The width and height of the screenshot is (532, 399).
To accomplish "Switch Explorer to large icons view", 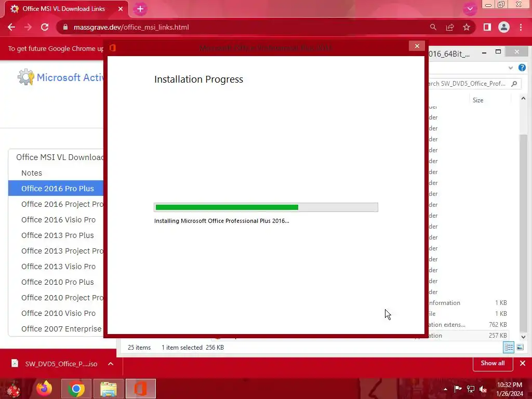I will [x=520, y=347].
